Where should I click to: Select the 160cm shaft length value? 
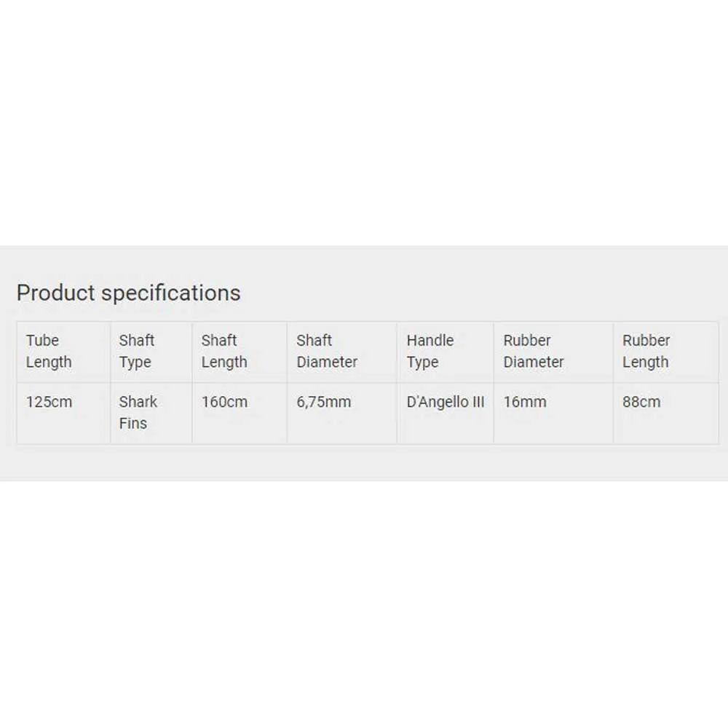(224, 402)
